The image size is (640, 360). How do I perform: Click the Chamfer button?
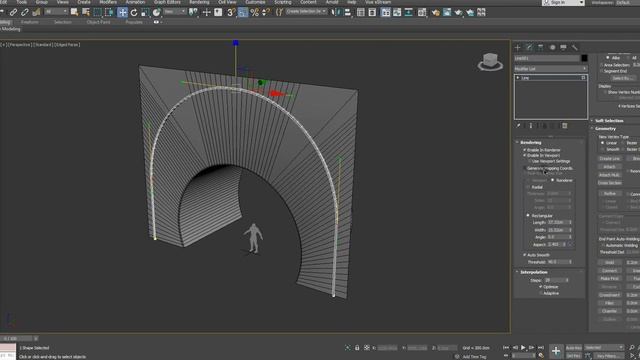coord(609,311)
